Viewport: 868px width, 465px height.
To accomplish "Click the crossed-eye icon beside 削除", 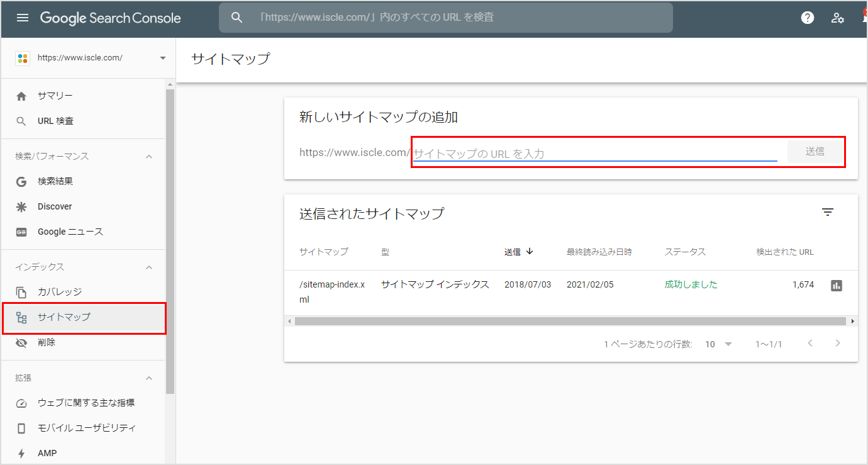I will point(21,343).
